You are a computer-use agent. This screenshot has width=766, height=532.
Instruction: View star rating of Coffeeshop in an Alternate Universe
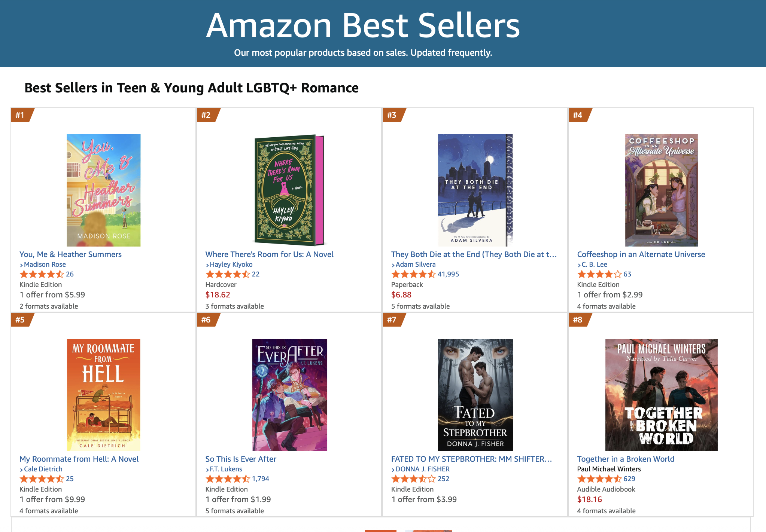click(x=599, y=274)
